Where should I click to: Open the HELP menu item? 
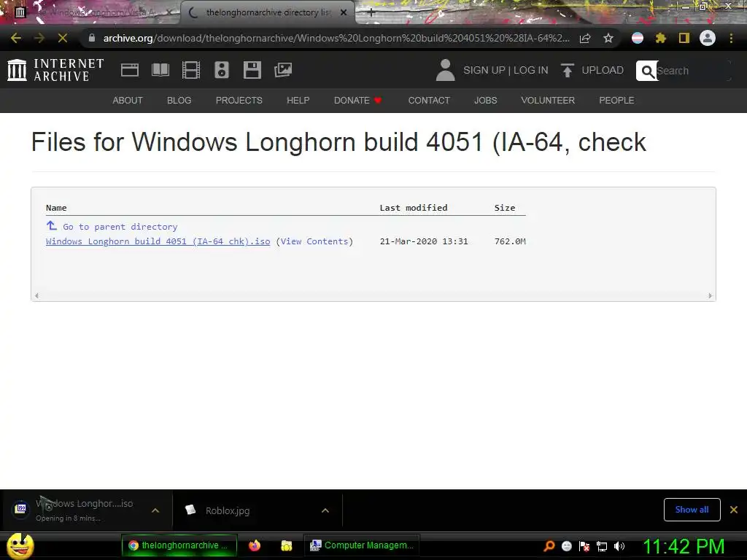click(x=298, y=101)
